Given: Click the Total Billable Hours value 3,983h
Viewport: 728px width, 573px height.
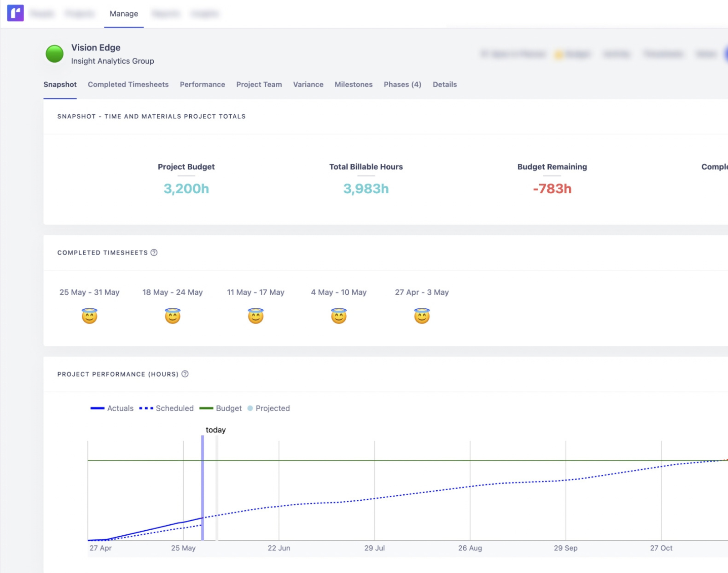Looking at the screenshot, I should pos(366,189).
